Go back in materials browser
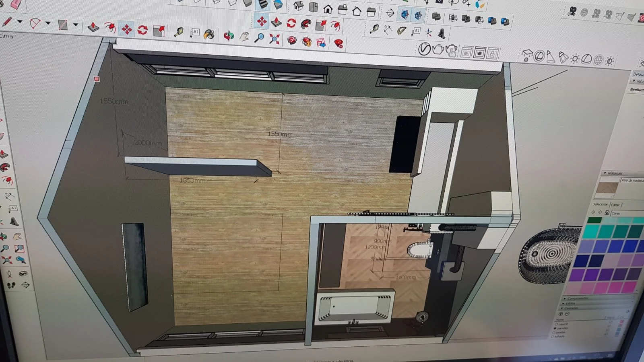Viewport: 644px width, 362px height. 593,212
